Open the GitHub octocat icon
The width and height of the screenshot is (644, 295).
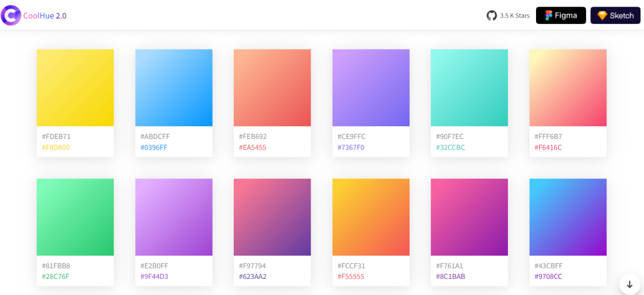[491, 15]
